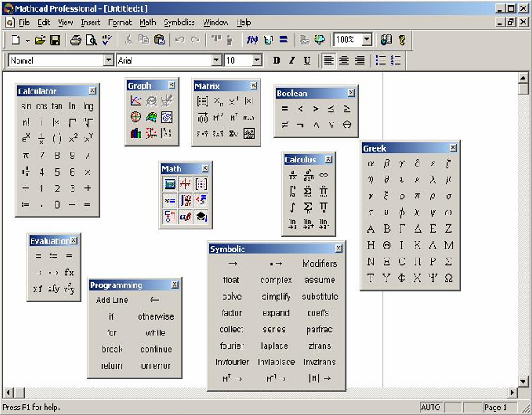Screen dimensions: 532x415
Task: Align text right
Action: click(x=360, y=60)
